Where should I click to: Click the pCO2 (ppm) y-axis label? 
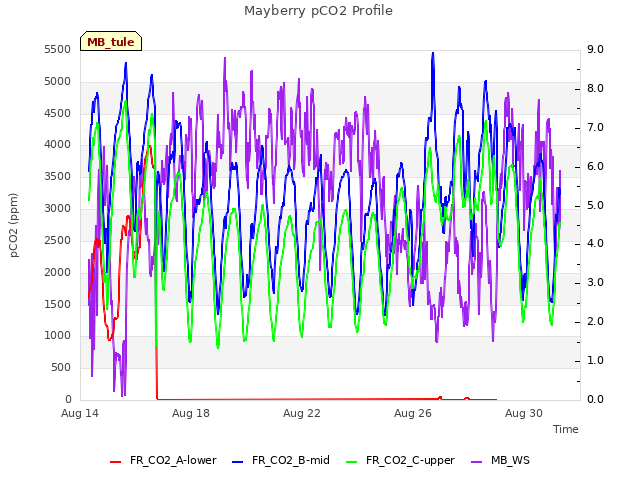[14, 225]
